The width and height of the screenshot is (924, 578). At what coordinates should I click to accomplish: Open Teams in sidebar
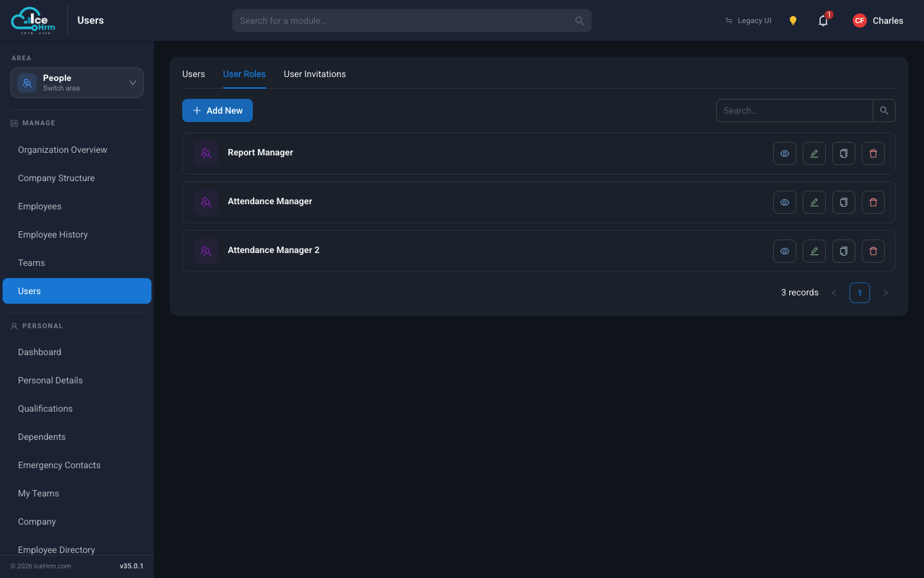[77, 263]
